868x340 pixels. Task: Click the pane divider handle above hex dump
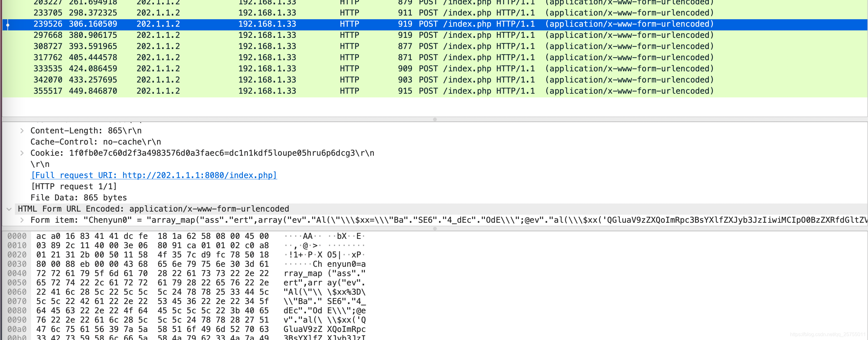tap(435, 228)
